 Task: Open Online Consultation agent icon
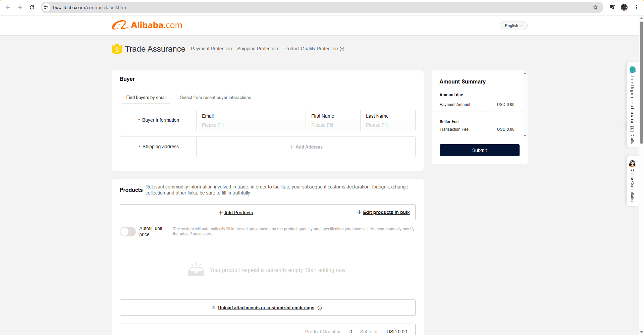(x=632, y=163)
